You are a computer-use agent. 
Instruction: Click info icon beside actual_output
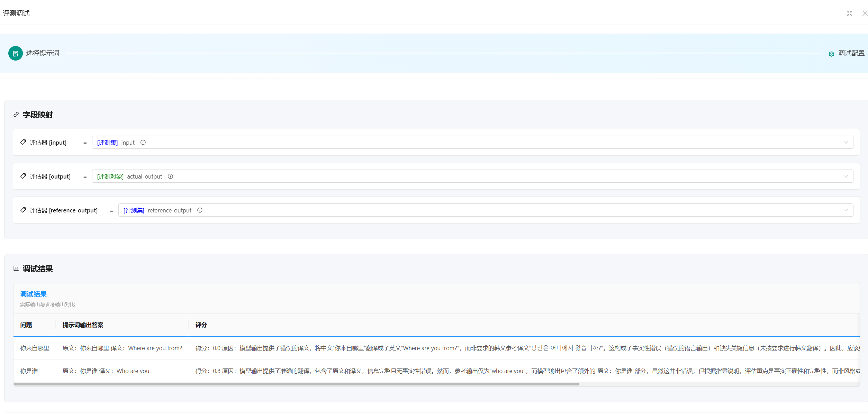[x=170, y=176]
